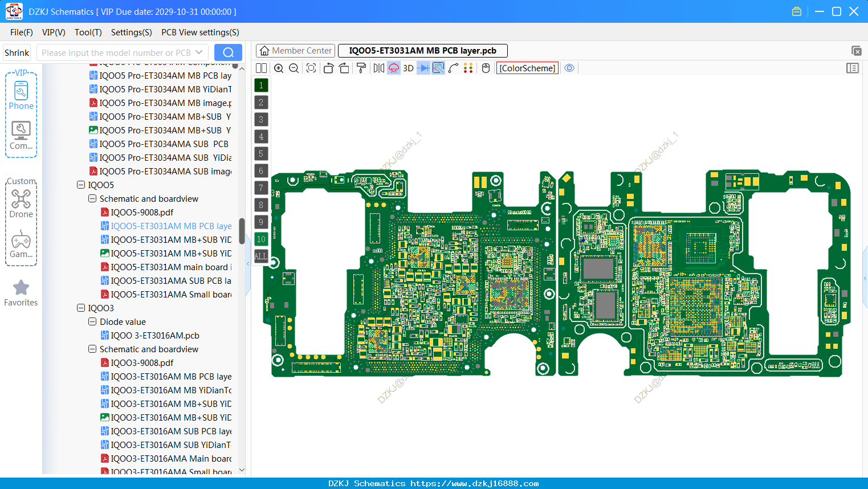868x489 pixels.
Task: Show PCB layer 2
Action: click(x=261, y=103)
